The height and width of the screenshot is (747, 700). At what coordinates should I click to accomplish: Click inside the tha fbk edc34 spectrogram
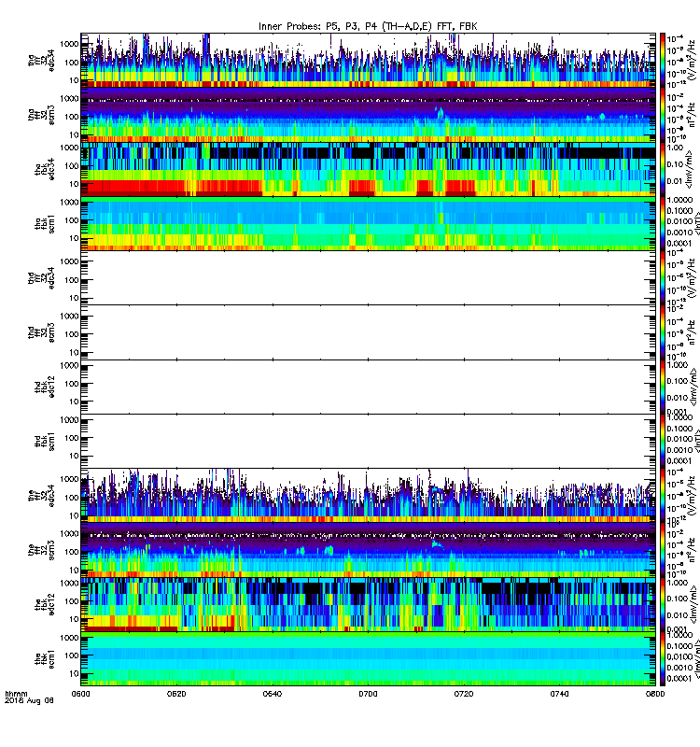pyautogui.click(x=368, y=169)
